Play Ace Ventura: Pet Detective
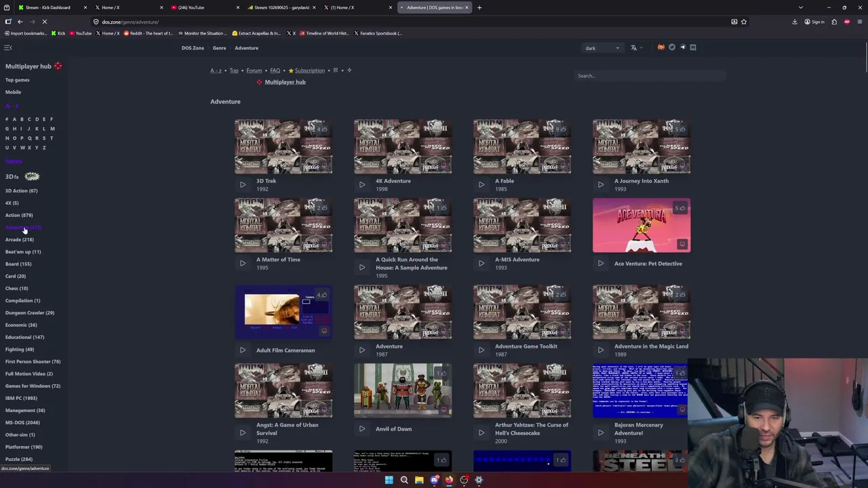The image size is (868, 488). (x=601, y=263)
